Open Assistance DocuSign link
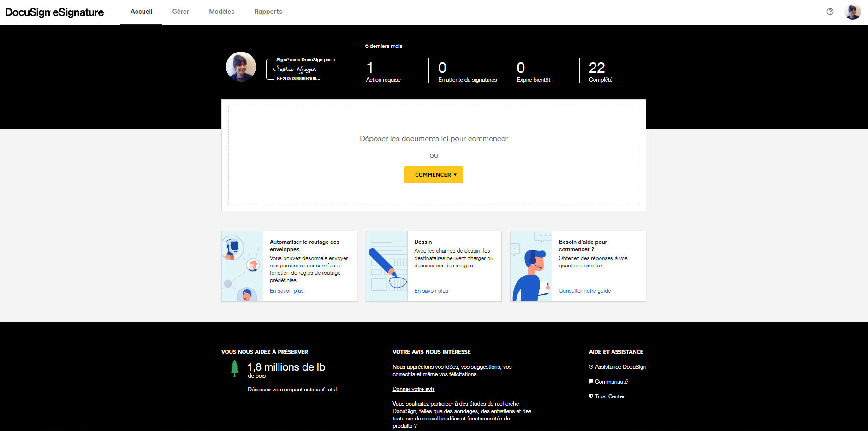The width and height of the screenshot is (868, 431). click(618, 367)
